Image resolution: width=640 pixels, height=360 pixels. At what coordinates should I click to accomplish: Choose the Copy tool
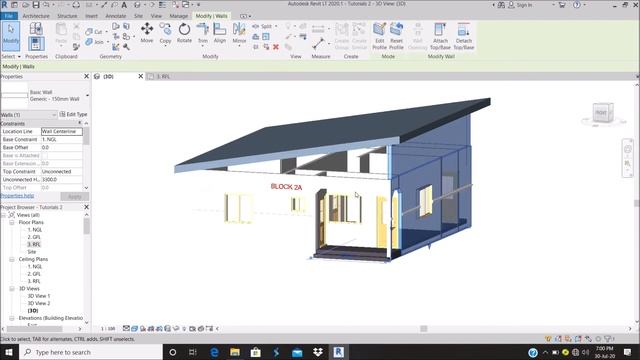165,33
